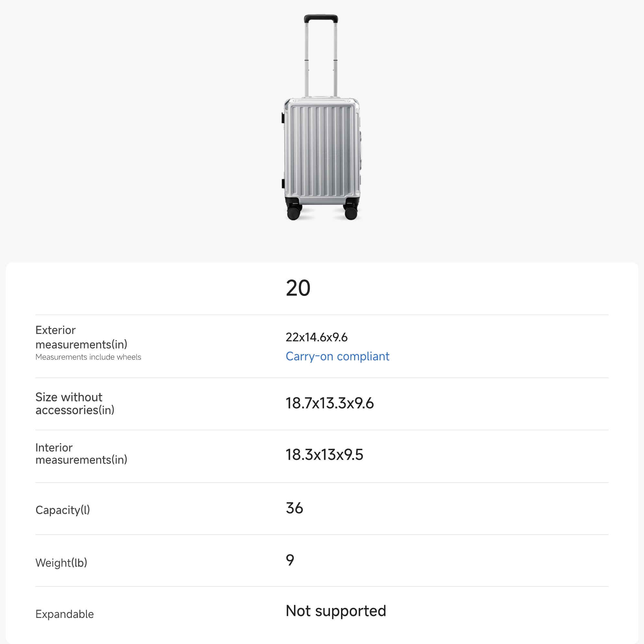This screenshot has height=644, width=644.
Task: Click the 22x14.6x9.6 exterior dimensions value
Action: [316, 337]
